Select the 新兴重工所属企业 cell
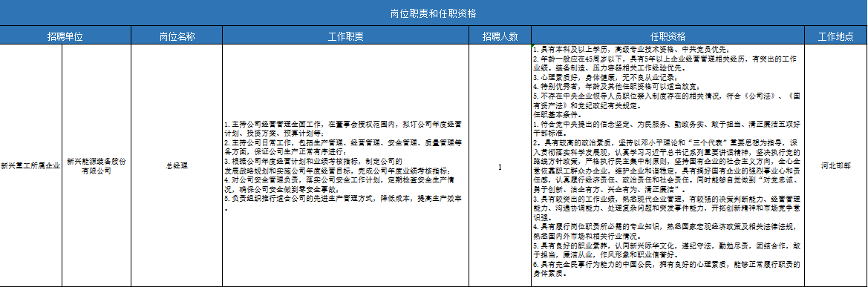 coord(30,166)
